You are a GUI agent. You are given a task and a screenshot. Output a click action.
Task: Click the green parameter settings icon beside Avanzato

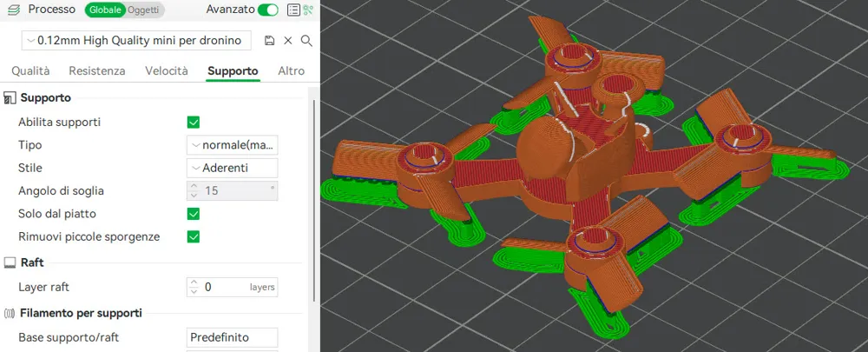point(308,10)
